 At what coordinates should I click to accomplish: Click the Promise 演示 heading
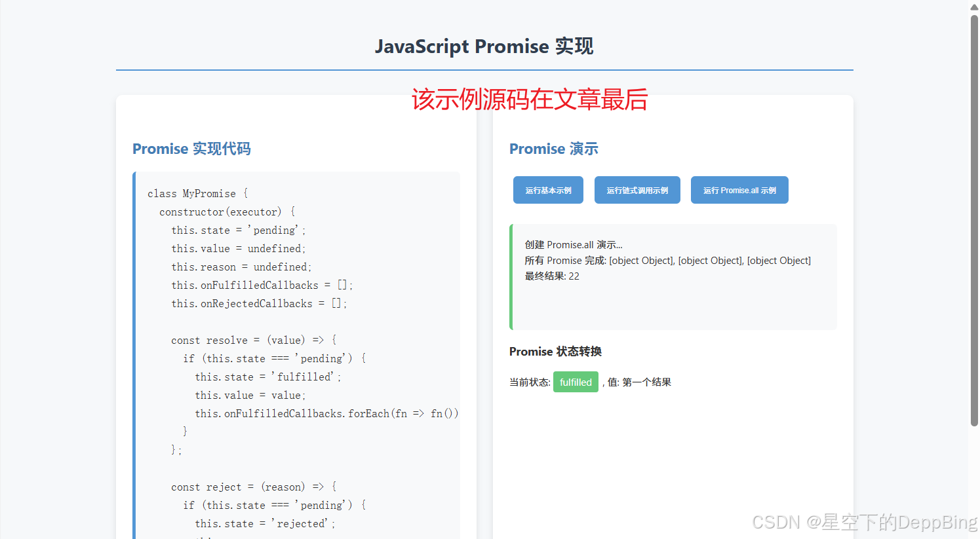554,149
